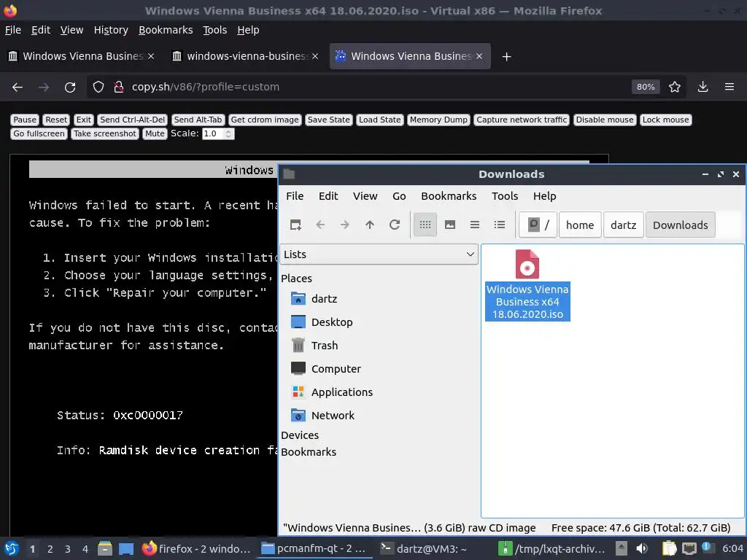Click the Lock mouse button
Image resolution: width=747 pixels, height=560 pixels.
point(665,120)
